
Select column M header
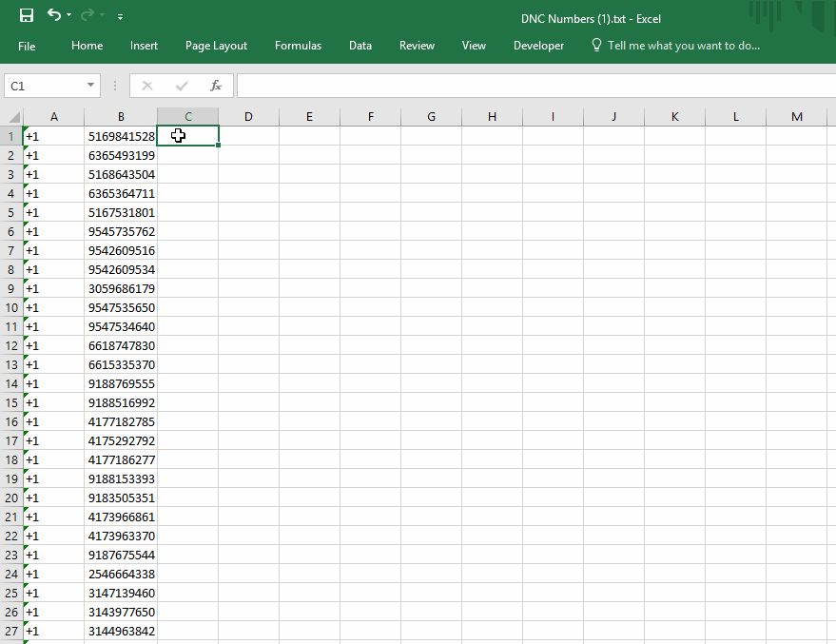tap(797, 117)
